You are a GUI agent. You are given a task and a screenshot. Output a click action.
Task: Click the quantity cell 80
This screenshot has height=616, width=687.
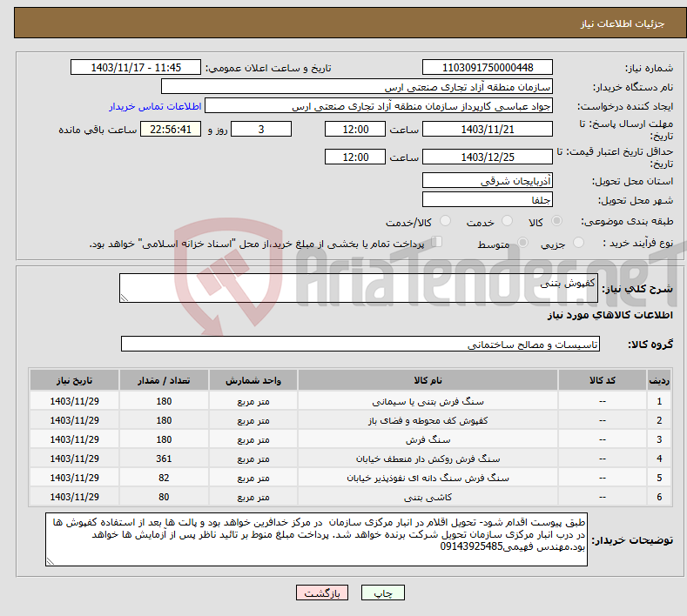(164, 497)
